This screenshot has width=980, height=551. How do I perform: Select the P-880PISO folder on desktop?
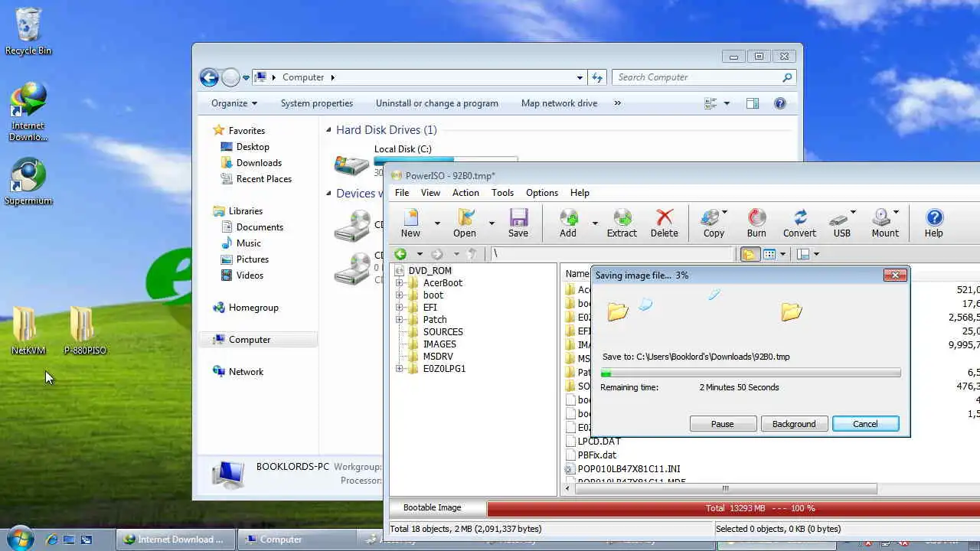84,331
